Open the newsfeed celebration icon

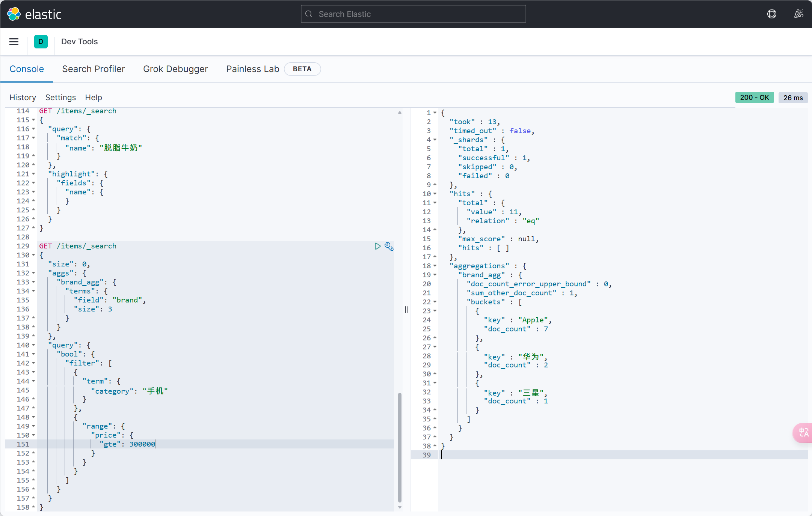coord(798,14)
